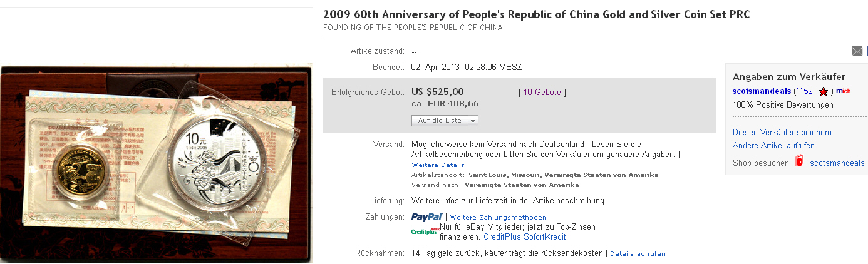
Task: Click the envelope email icon
Action: pyautogui.click(x=857, y=51)
